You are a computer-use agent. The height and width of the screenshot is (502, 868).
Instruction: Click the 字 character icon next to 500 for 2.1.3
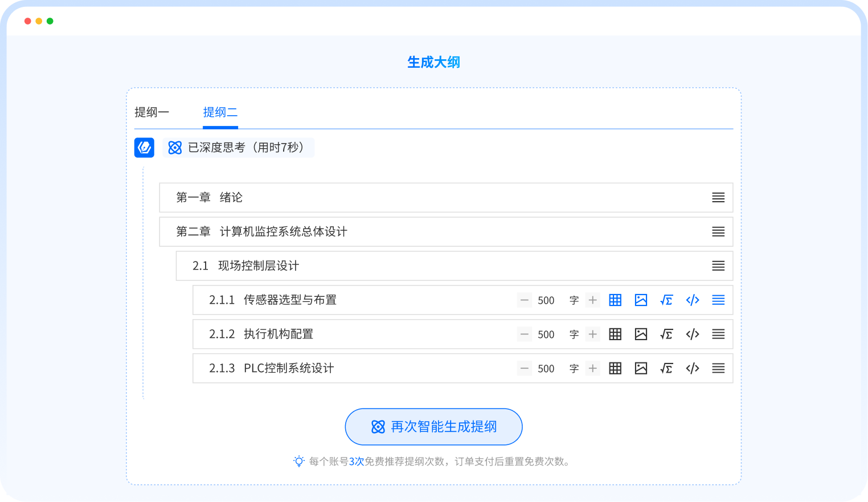[574, 368]
